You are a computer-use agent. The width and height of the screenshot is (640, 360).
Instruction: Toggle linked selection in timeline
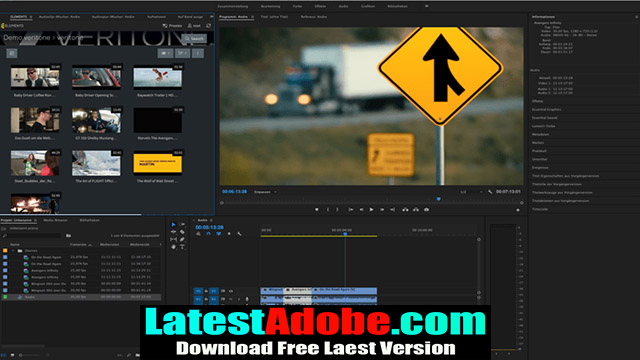click(219, 234)
